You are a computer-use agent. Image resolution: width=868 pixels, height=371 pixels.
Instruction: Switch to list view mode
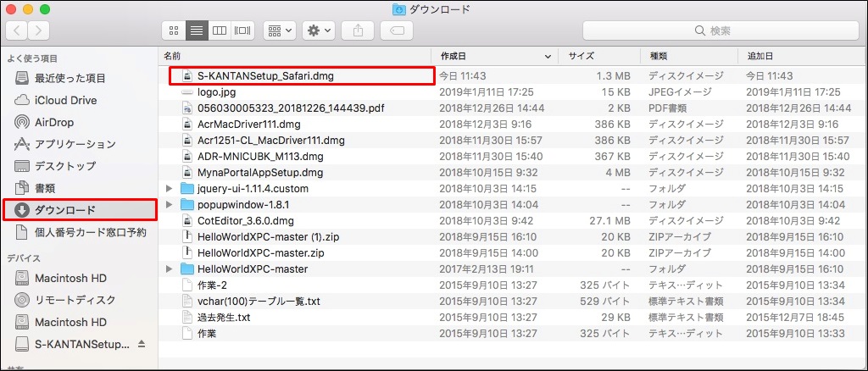click(x=197, y=30)
